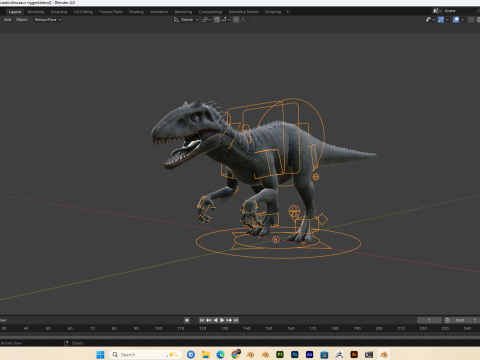Image resolution: width=480 pixels, height=360 pixels.
Task: Open Photoshop from the taskbar
Action: (295, 354)
